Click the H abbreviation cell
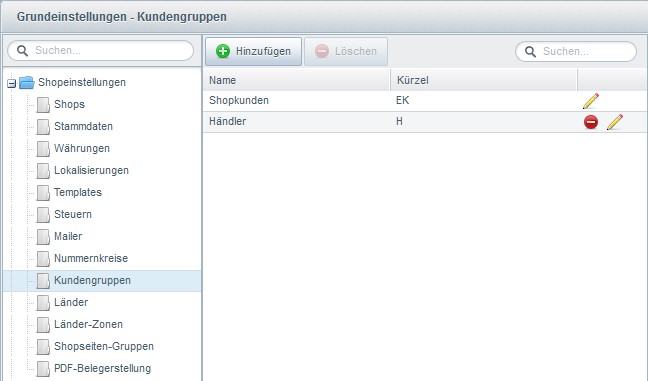648x381 pixels. (484, 121)
